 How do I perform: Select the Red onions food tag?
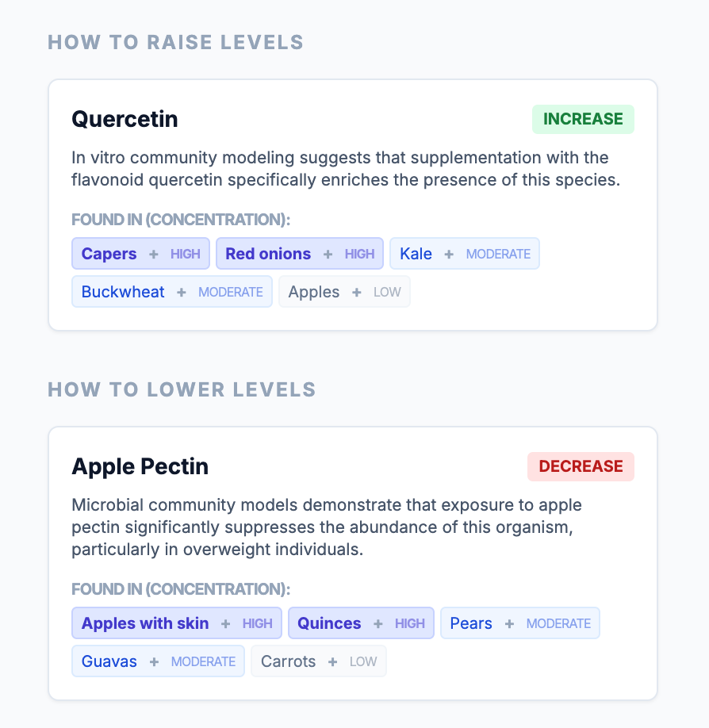pos(268,255)
